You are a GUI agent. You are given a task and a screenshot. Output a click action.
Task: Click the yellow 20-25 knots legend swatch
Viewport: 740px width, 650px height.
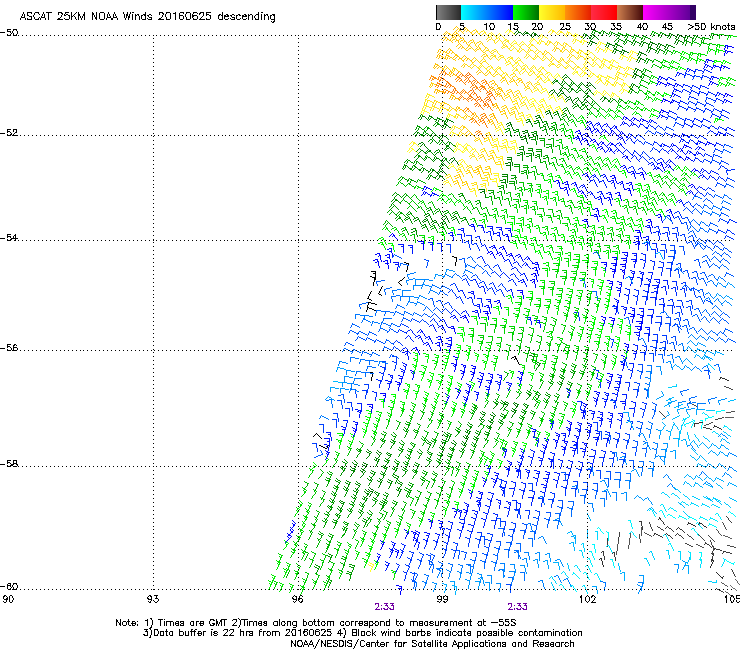coord(552,12)
